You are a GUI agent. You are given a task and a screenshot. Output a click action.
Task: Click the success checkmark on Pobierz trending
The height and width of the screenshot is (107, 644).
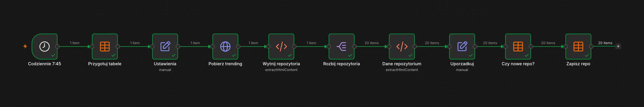(234, 55)
